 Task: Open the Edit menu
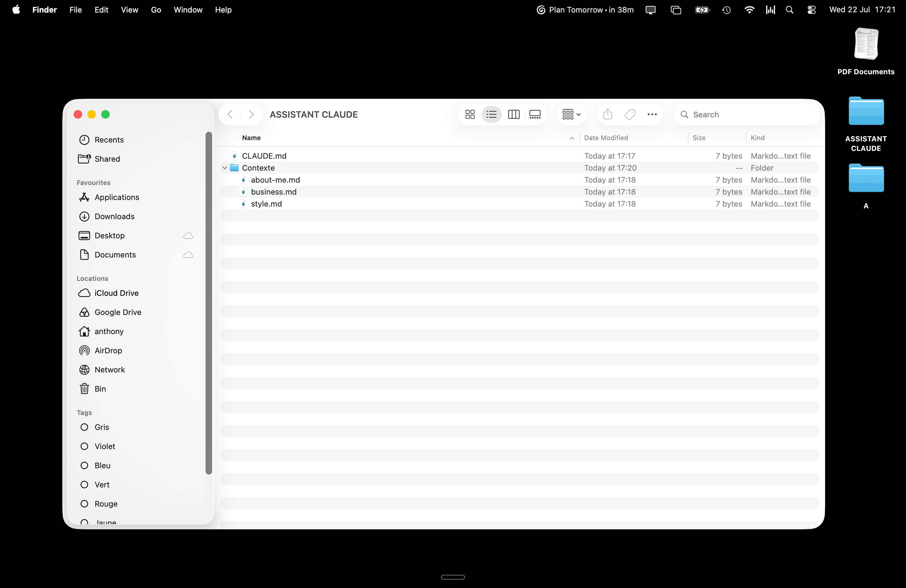(102, 10)
